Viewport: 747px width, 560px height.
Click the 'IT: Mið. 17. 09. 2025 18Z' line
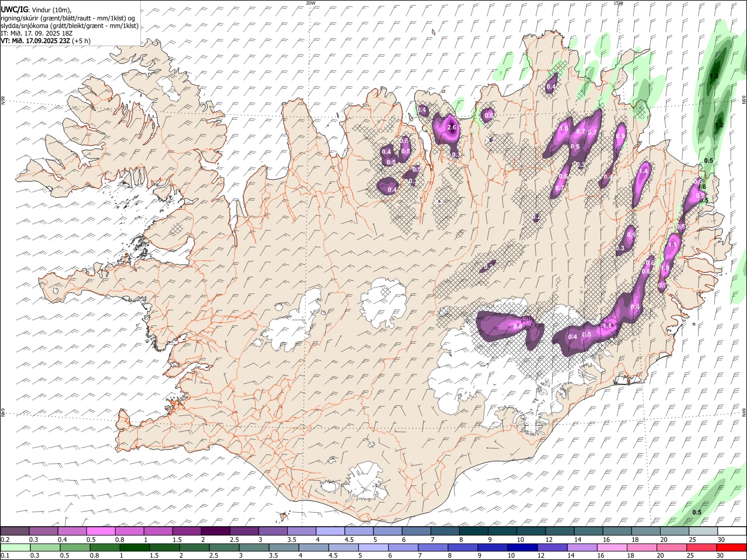tap(36, 33)
